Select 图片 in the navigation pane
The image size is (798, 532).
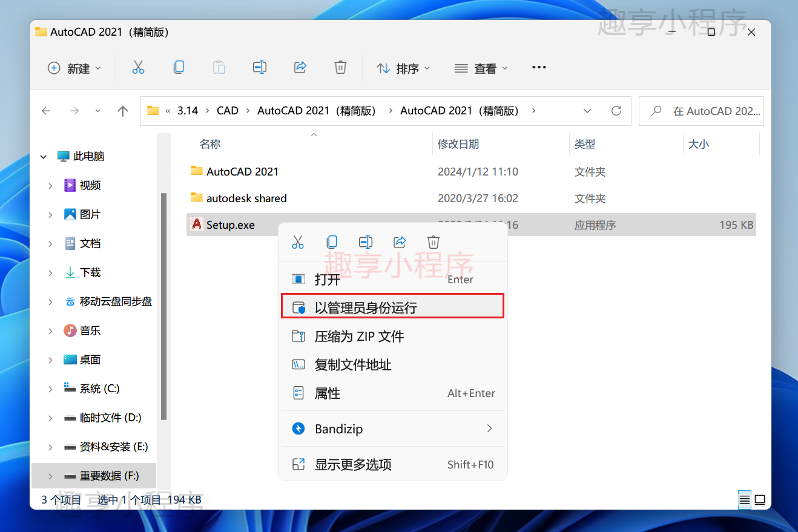[90, 214]
